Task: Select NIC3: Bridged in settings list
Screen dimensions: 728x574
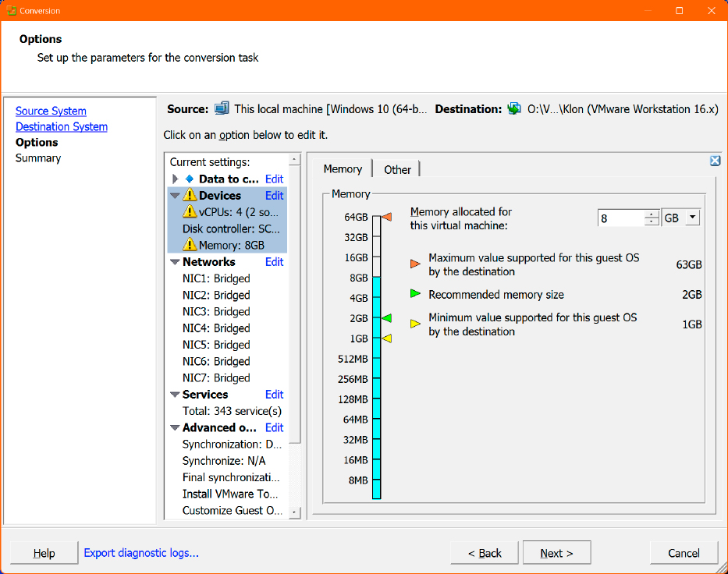Action: pyautogui.click(x=216, y=312)
